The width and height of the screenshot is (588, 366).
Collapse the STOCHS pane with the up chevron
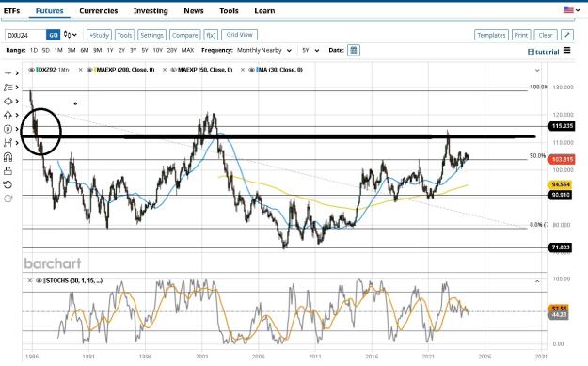tap(537, 281)
